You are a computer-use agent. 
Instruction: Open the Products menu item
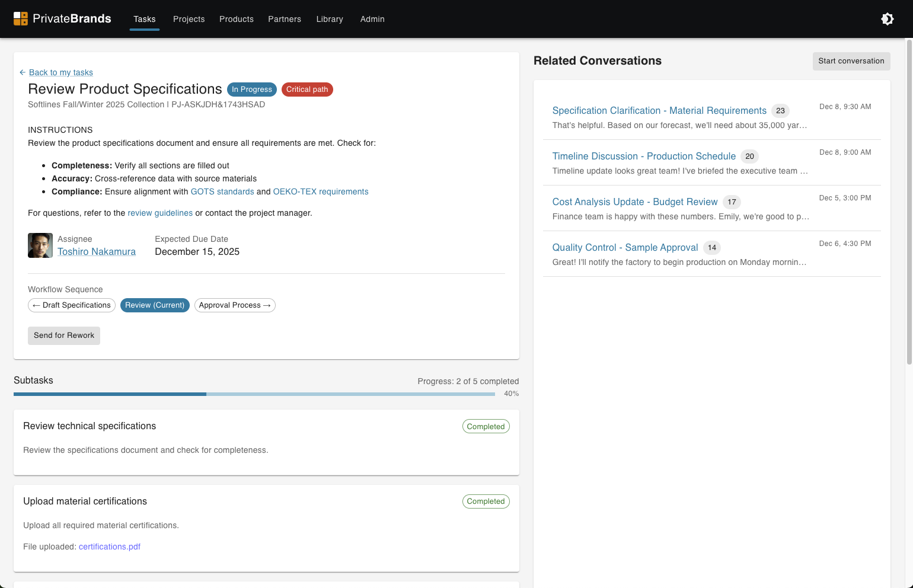pyautogui.click(x=236, y=19)
